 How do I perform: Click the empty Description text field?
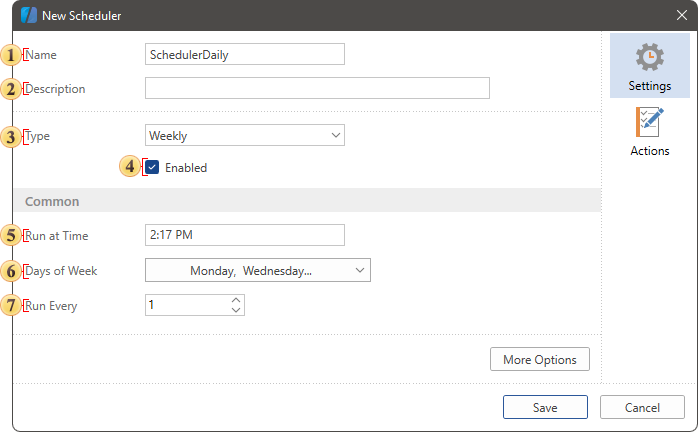pos(317,89)
